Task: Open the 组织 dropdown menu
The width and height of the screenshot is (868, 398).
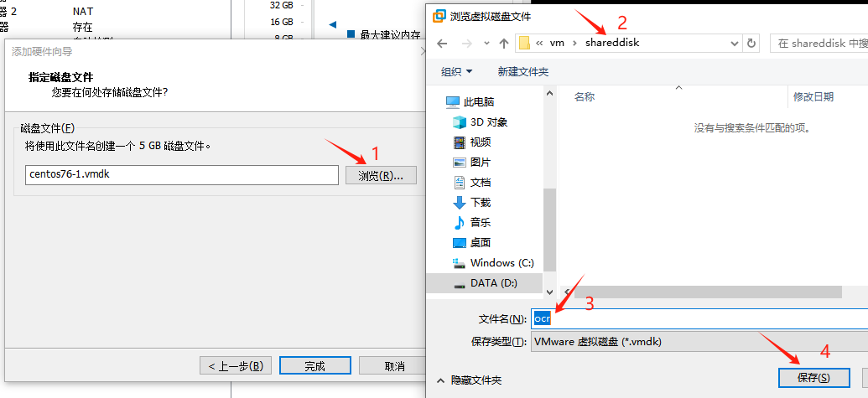Action: 457,71
